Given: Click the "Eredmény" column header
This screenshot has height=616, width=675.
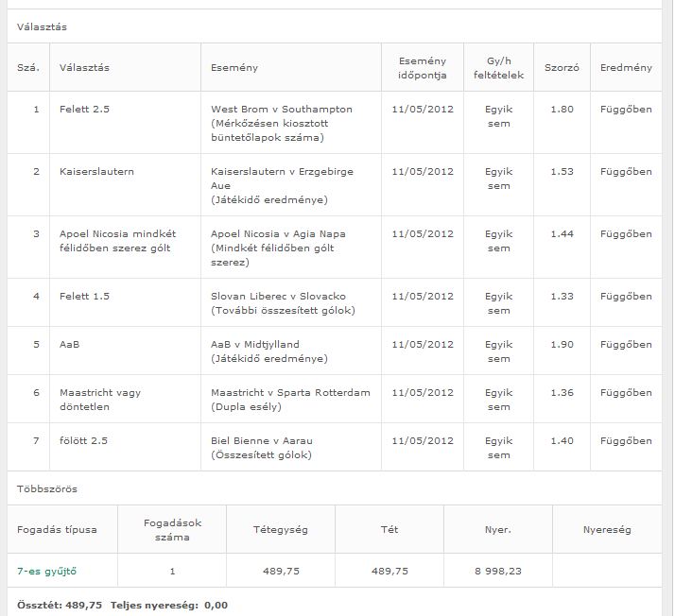Looking at the screenshot, I should 625,68.
